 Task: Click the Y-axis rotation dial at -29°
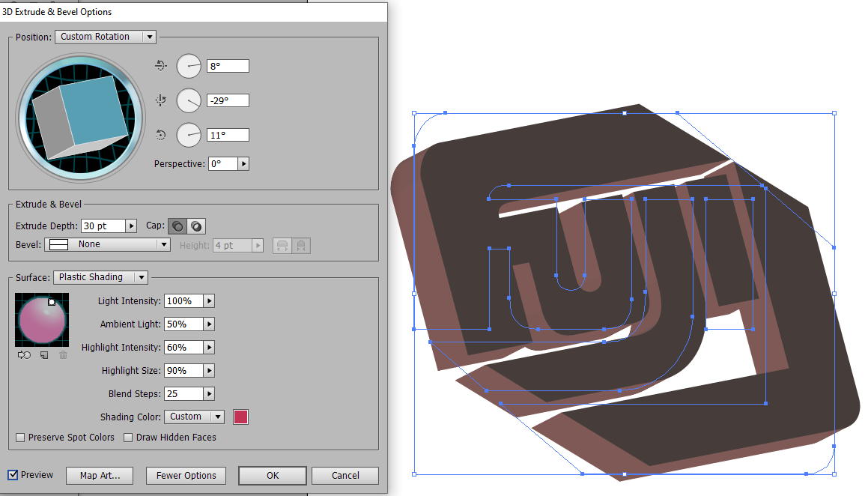tap(189, 100)
